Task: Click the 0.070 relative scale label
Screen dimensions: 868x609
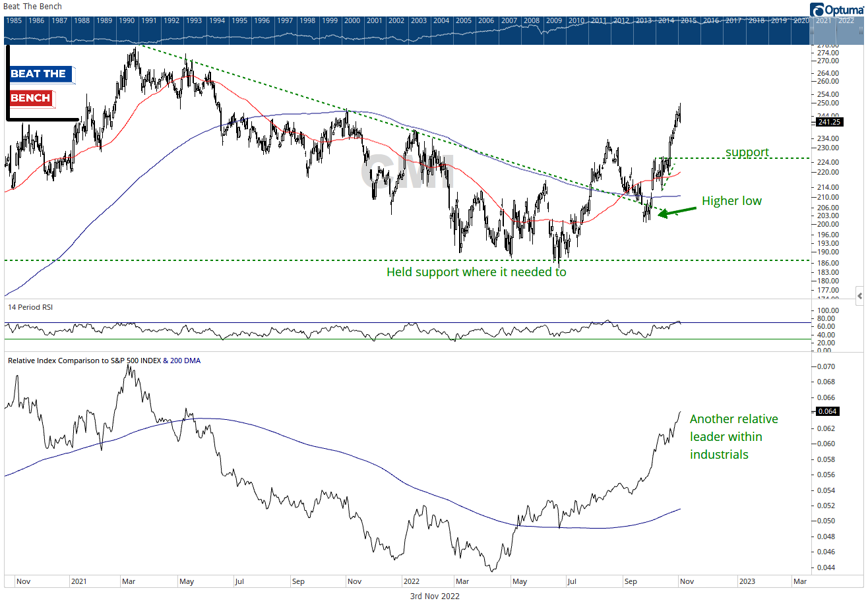Action: click(826, 366)
